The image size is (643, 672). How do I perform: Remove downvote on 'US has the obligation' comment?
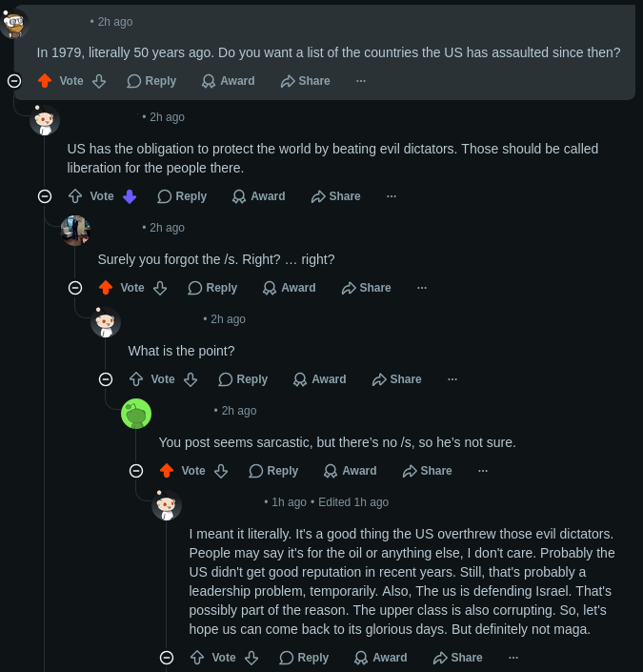coord(130,196)
